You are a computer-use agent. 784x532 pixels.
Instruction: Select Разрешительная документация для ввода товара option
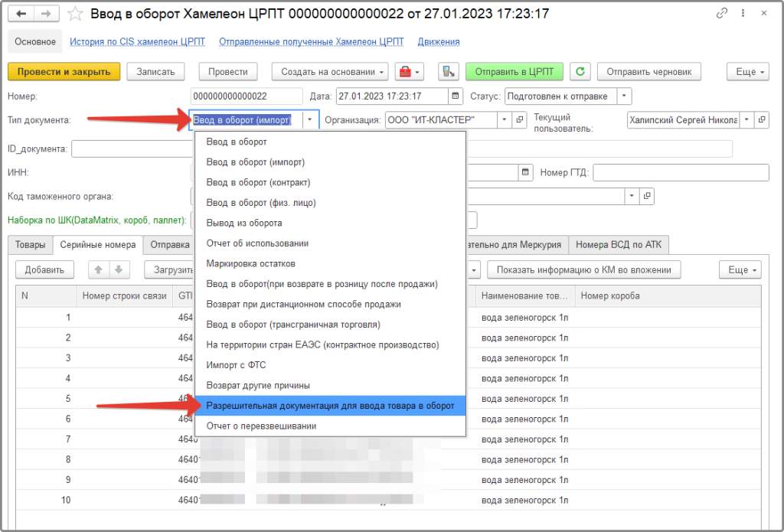pos(330,406)
